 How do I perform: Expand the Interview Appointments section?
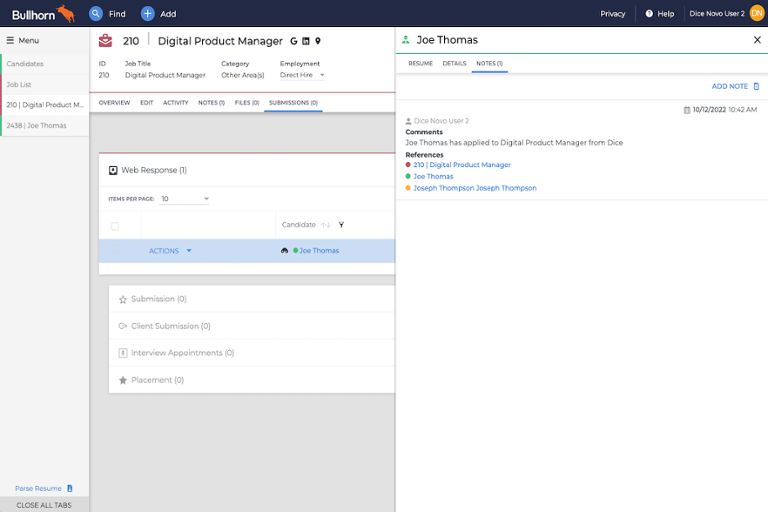click(182, 353)
